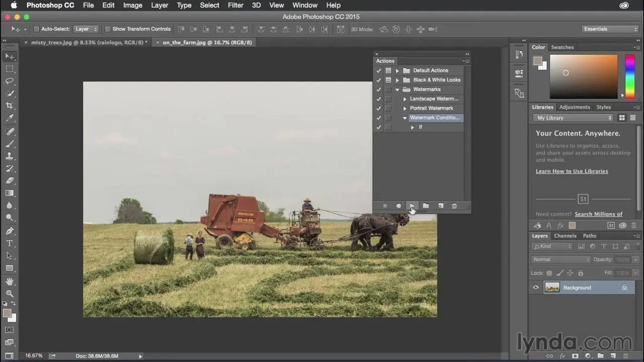Select the Pen tool

pos(10,231)
